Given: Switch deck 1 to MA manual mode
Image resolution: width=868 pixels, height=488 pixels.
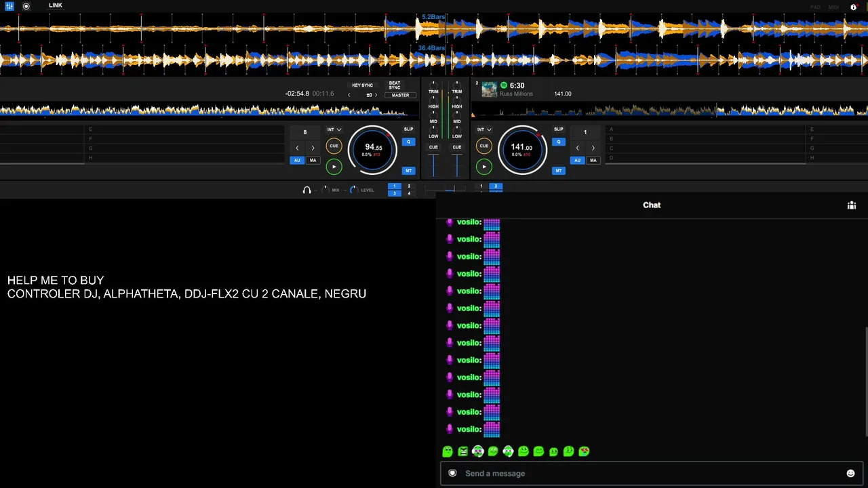Looking at the screenshot, I should pos(313,161).
